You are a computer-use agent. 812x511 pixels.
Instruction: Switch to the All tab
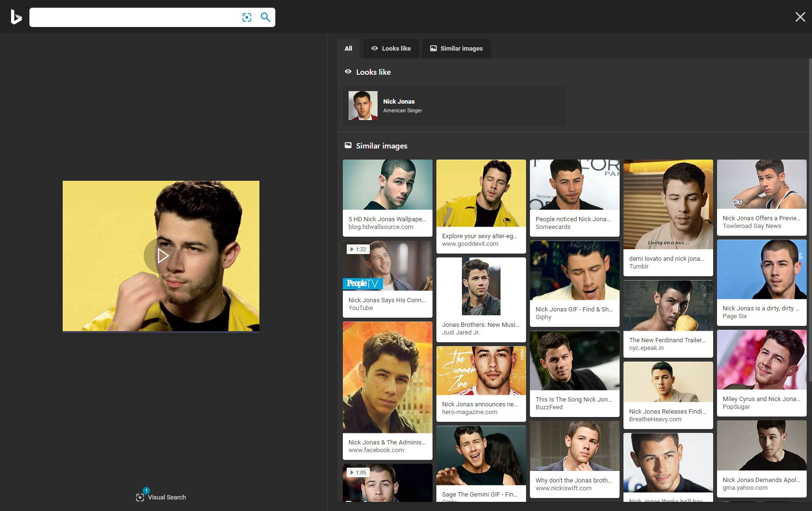point(348,49)
